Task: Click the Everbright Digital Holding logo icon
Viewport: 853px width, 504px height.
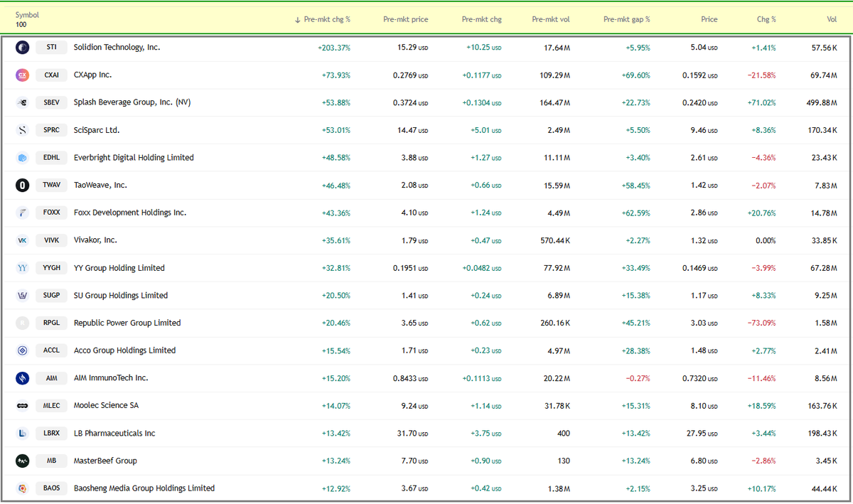Action: click(23, 158)
